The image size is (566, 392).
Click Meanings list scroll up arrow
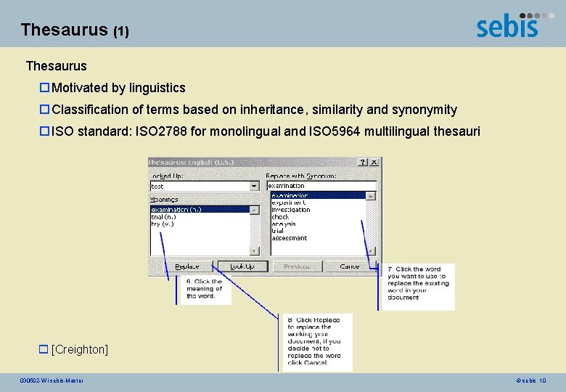pos(255,210)
